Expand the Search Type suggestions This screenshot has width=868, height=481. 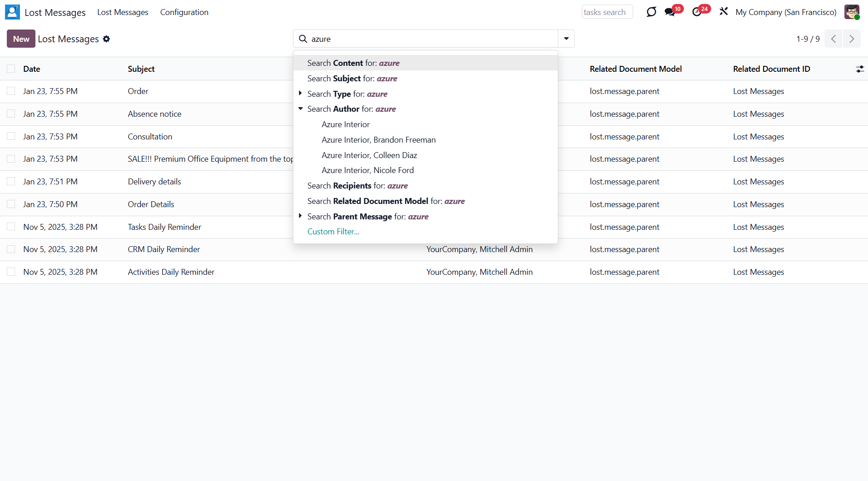[x=300, y=94]
